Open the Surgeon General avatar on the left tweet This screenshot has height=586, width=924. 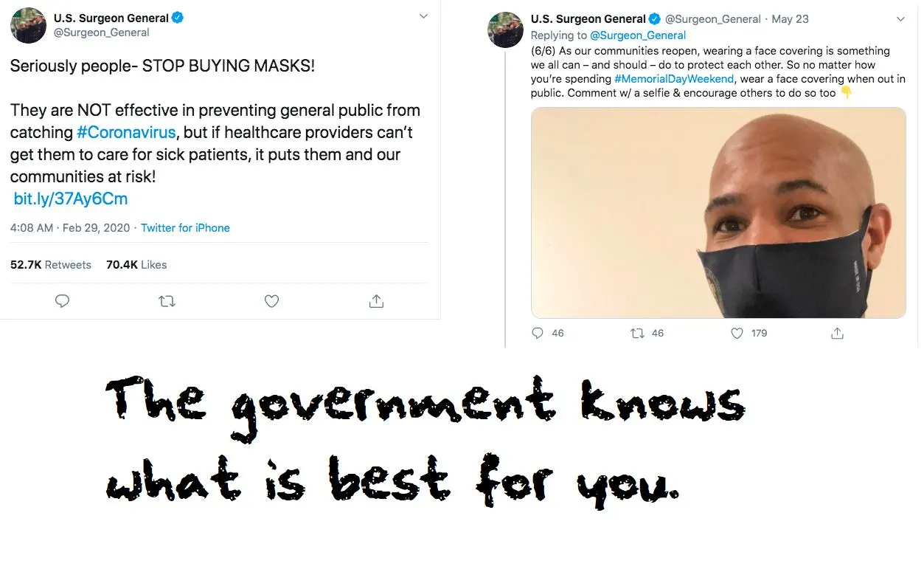[28, 26]
